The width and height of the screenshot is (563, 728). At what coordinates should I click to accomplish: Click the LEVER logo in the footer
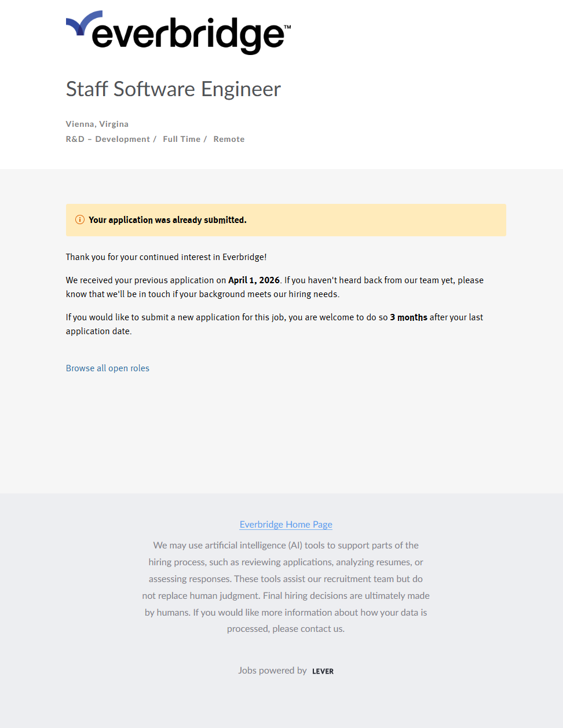pos(323,671)
